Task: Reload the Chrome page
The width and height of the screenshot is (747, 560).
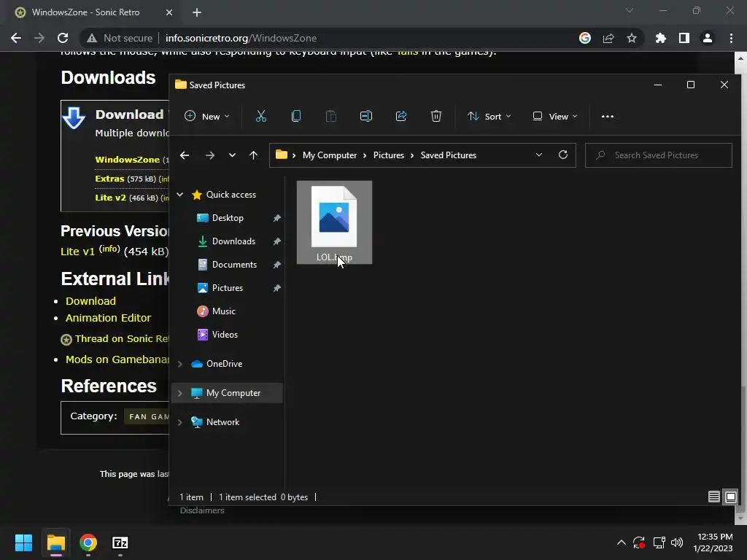Action: 63,38
